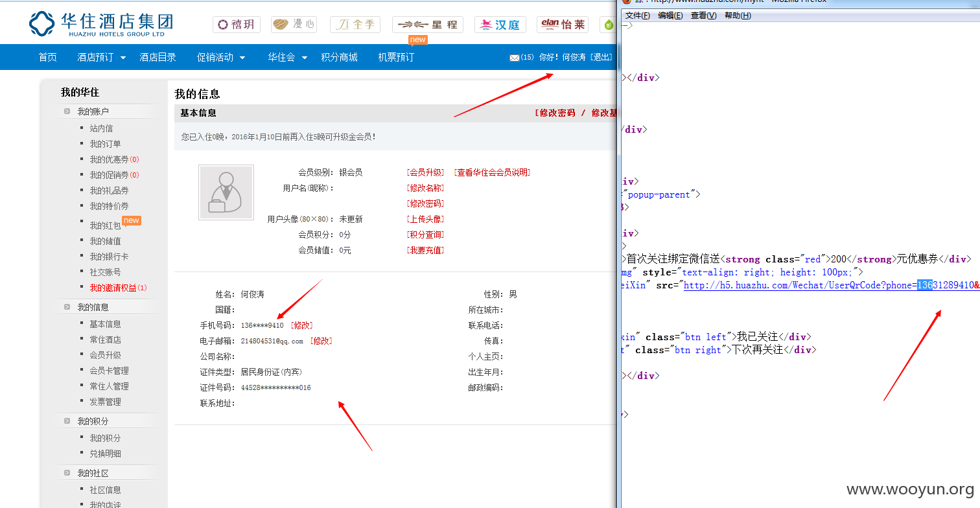Open sidebar item 会员升级
Screen dimensions: 980x508
click(x=105, y=355)
